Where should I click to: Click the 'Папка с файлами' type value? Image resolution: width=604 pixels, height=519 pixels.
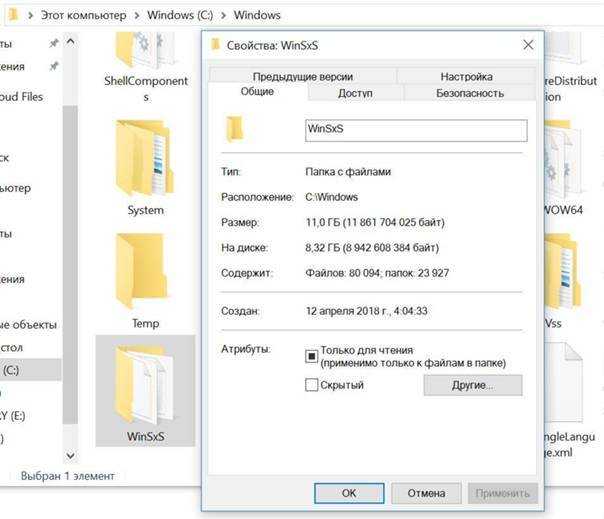348,171
